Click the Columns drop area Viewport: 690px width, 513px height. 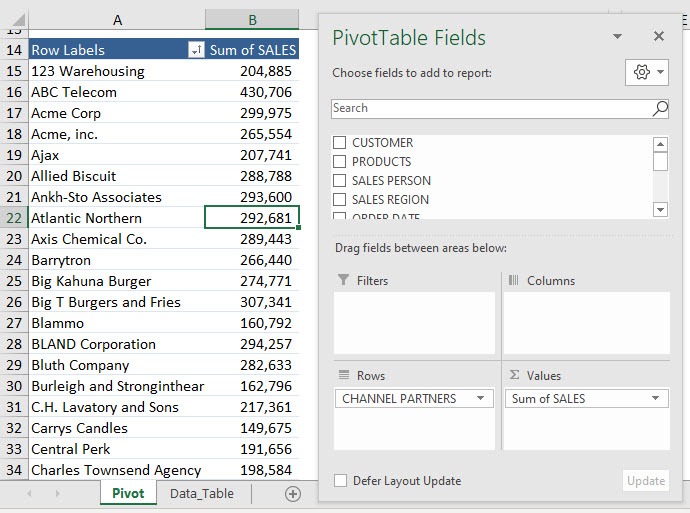(587, 322)
